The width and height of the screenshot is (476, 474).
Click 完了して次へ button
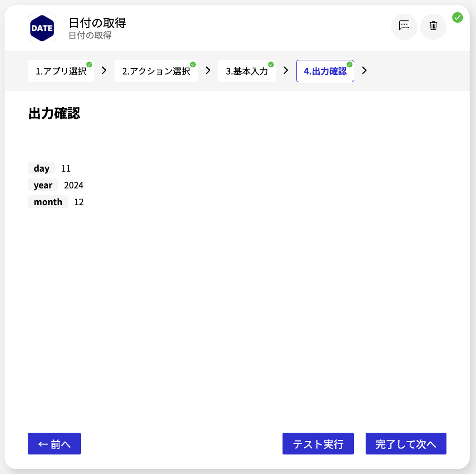pos(406,444)
